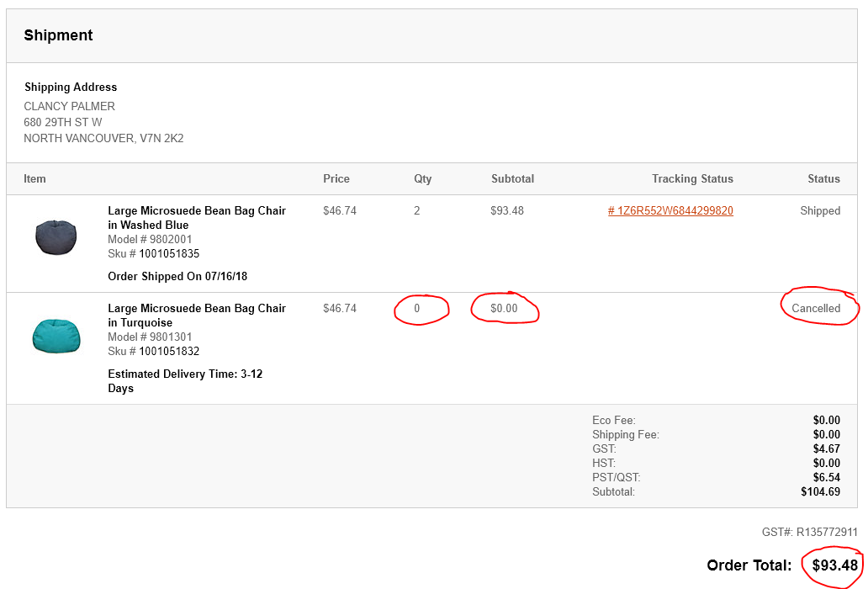The image size is (868, 589).
Task: Click the Order Total amount $93.48
Action: tap(835, 565)
